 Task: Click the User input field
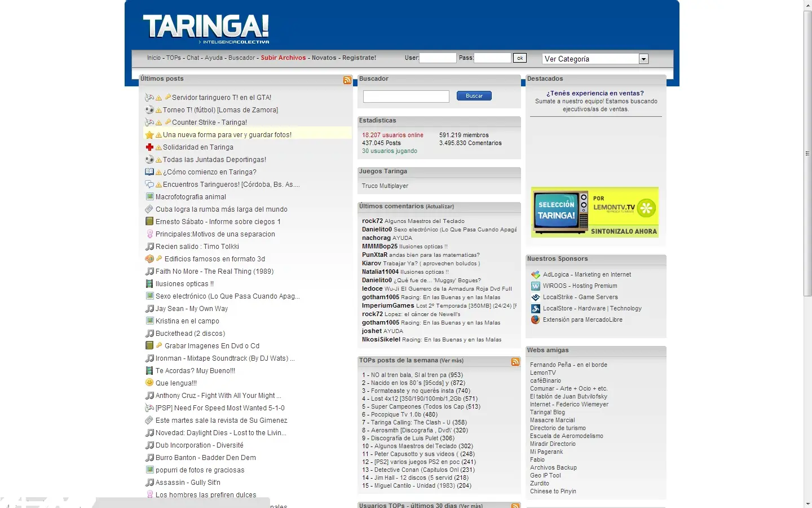[438, 58]
